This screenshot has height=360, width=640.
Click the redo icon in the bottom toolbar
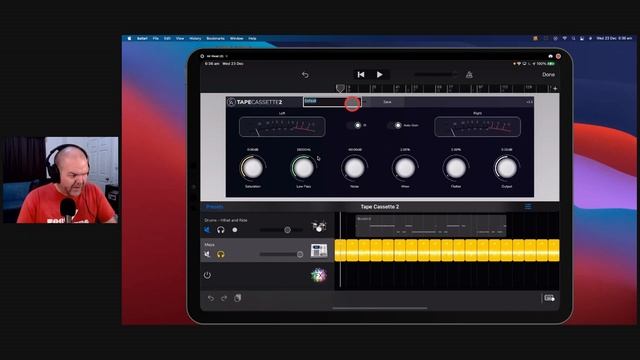point(224,298)
